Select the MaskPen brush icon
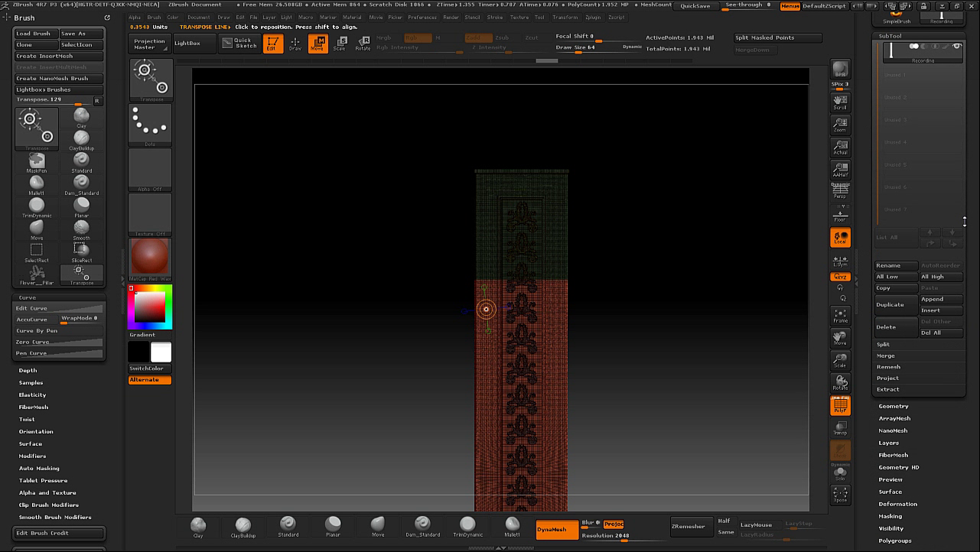980x552 pixels. (37, 161)
